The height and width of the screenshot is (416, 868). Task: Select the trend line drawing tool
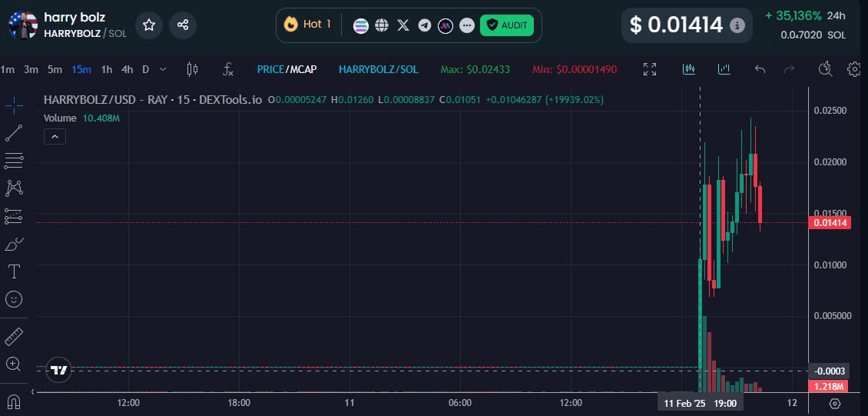[x=14, y=134]
